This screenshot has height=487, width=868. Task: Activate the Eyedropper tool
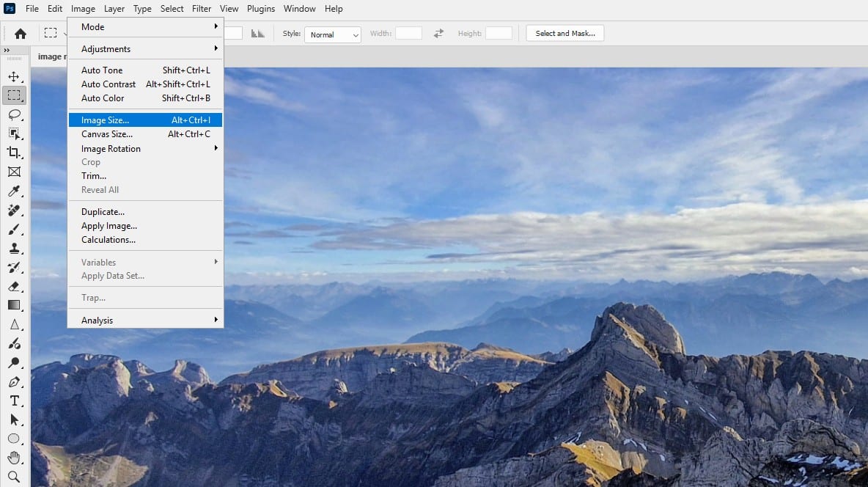[x=14, y=191]
